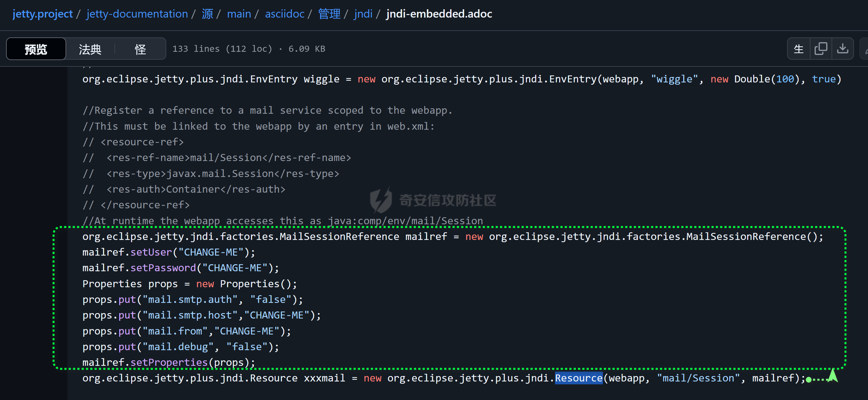
Task: Open the 管理 breadcrumb folder
Action: click(x=329, y=14)
